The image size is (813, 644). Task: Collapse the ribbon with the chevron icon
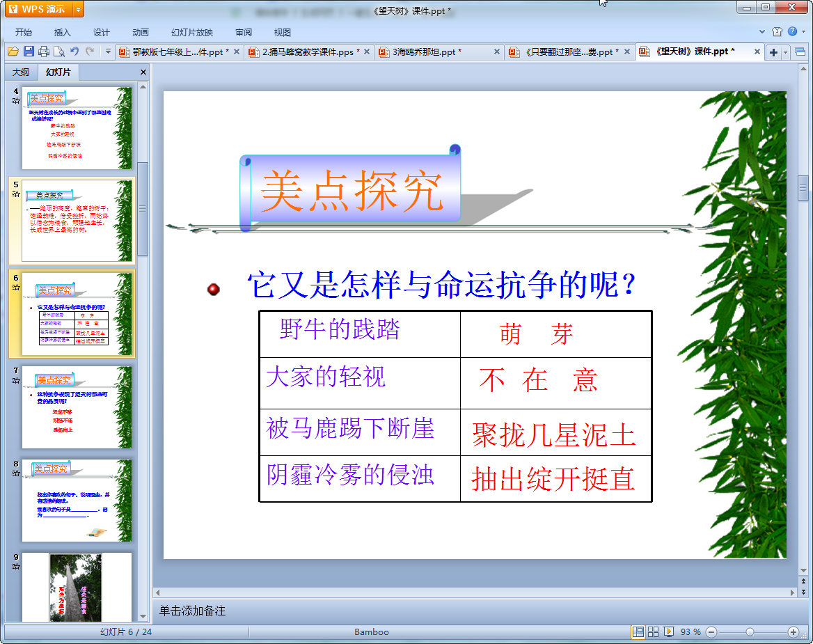click(x=762, y=31)
